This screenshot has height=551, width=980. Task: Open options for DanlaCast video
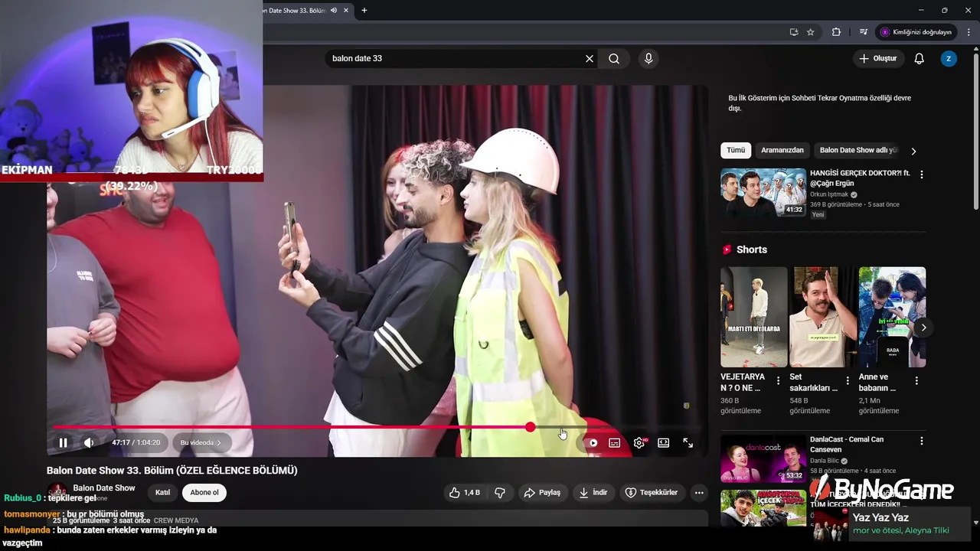pos(922,441)
